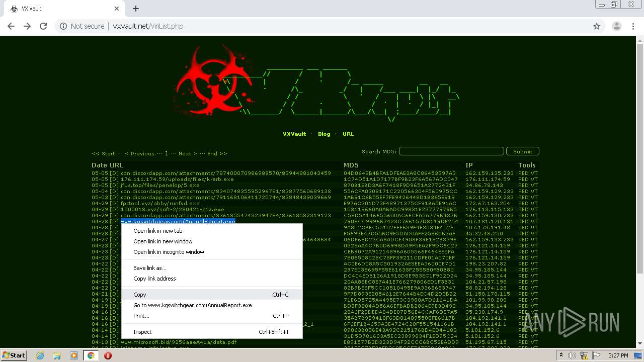
Task: Choose Open link in new tab
Action: [x=212, y=231]
